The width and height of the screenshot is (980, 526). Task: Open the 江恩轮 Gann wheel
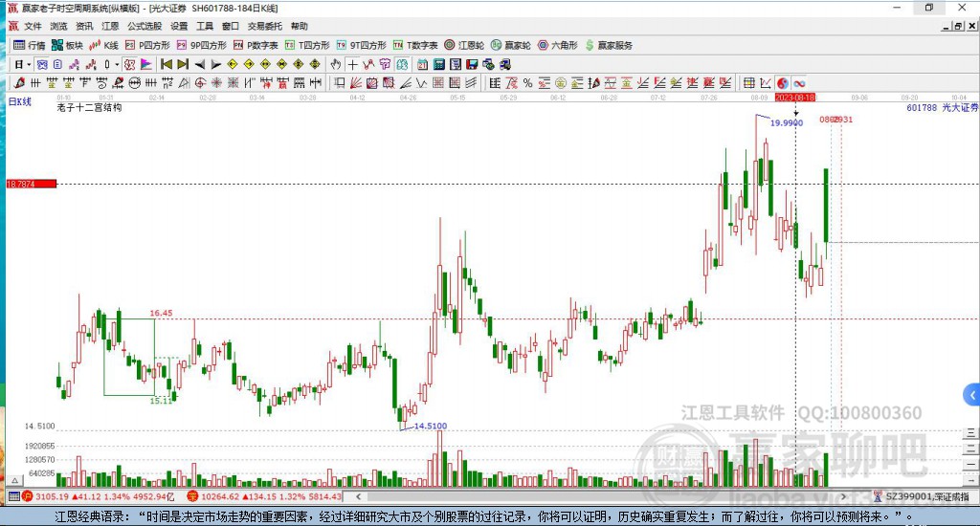tap(464, 45)
